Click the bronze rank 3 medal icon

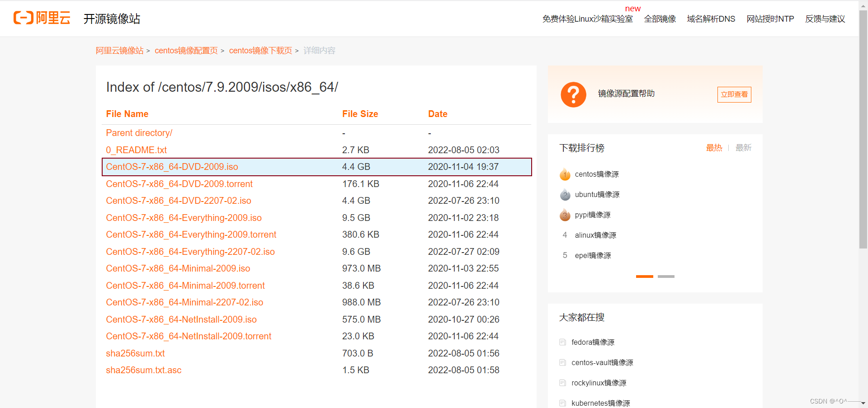coord(565,215)
